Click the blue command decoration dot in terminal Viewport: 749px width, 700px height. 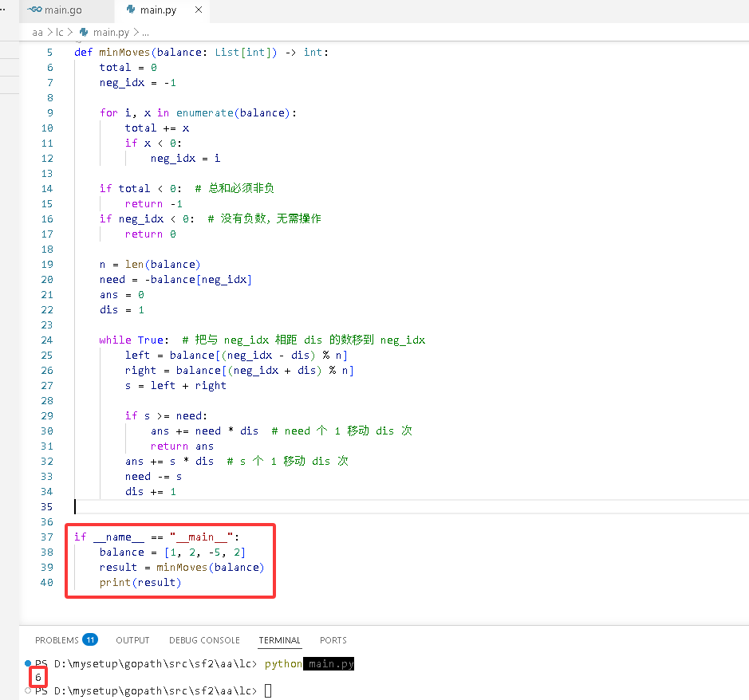click(28, 663)
